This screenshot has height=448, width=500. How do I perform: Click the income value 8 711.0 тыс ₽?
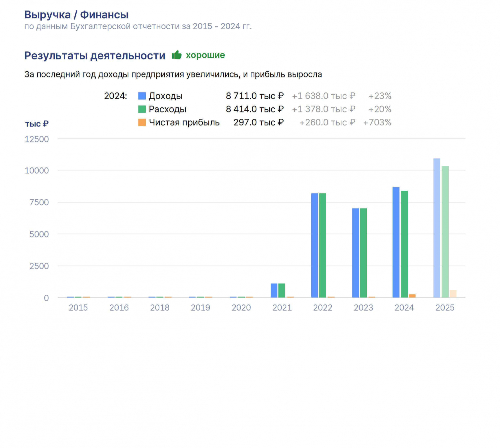(255, 96)
